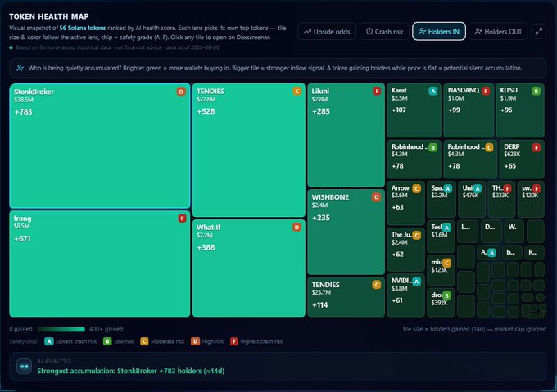Open the NASDANQ +99 tile
This screenshot has width=557, height=392.
[x=469, y=110]
